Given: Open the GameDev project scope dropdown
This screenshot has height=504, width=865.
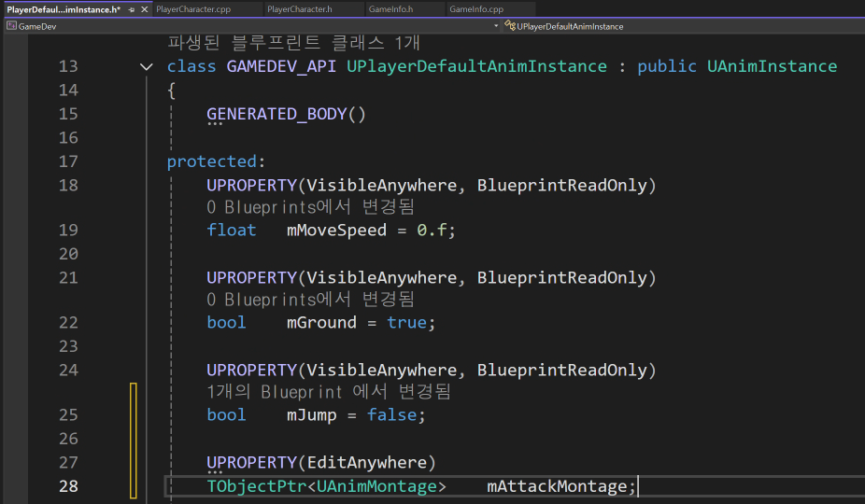Looking at the screenshot, I should [x=495, y=26].
